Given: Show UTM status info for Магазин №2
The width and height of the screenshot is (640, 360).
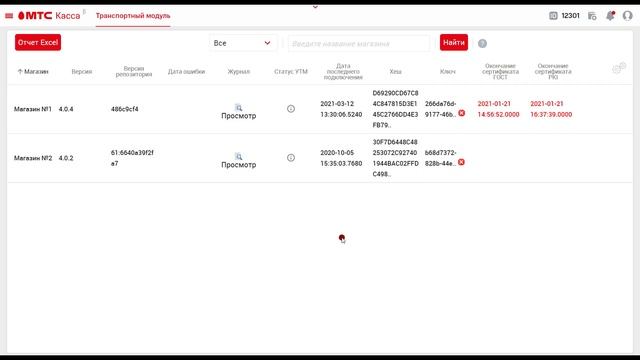Looking at the screenshot, I should 291,158.
